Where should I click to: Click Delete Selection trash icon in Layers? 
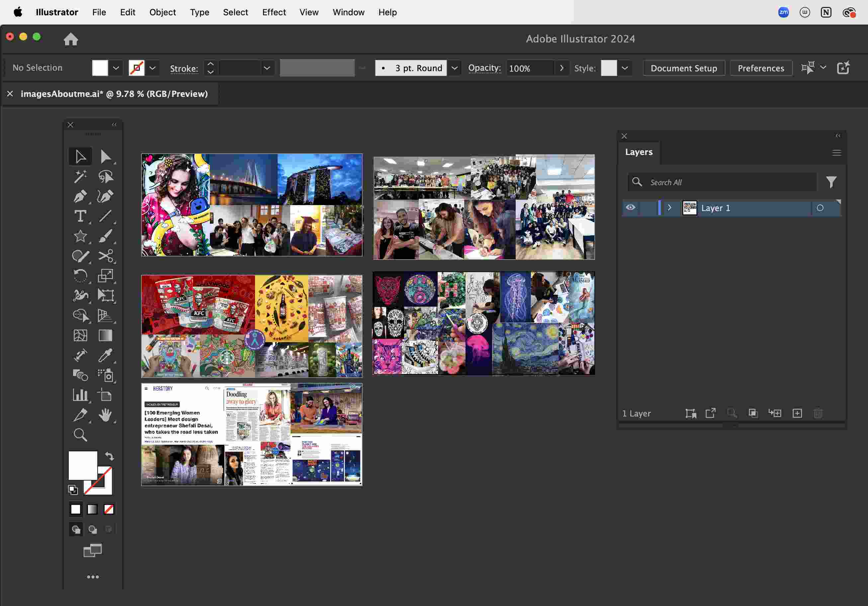(x=818, y=413)
